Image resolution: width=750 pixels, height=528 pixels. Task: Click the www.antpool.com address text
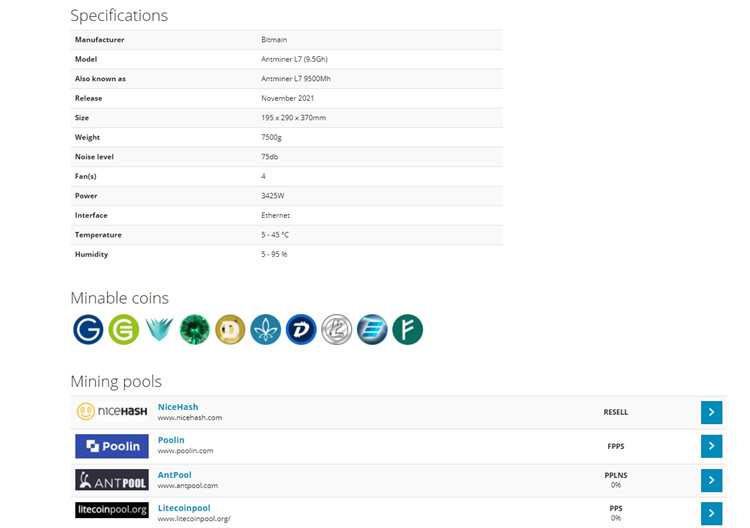pos(188,485)
